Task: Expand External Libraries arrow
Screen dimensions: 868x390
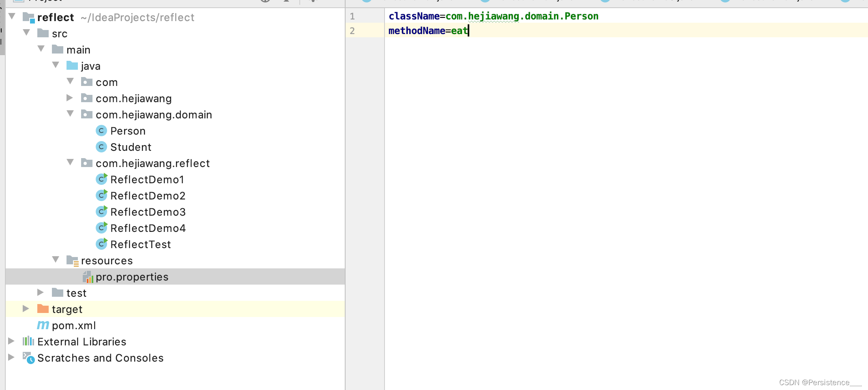Action: tap(11, 341)
